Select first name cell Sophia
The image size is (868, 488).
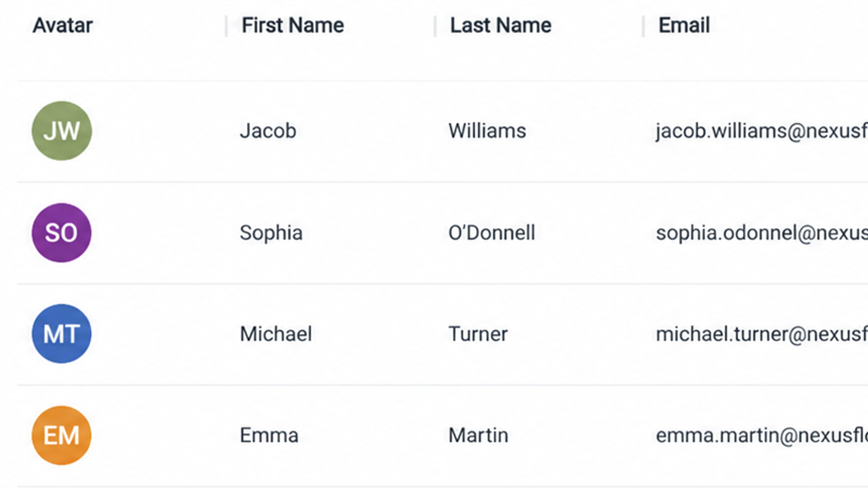tap(271, 233)
